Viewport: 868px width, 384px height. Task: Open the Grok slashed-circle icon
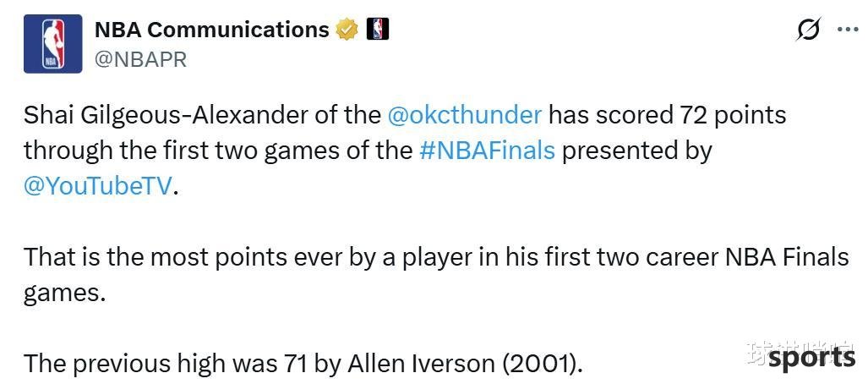(809, 29)
